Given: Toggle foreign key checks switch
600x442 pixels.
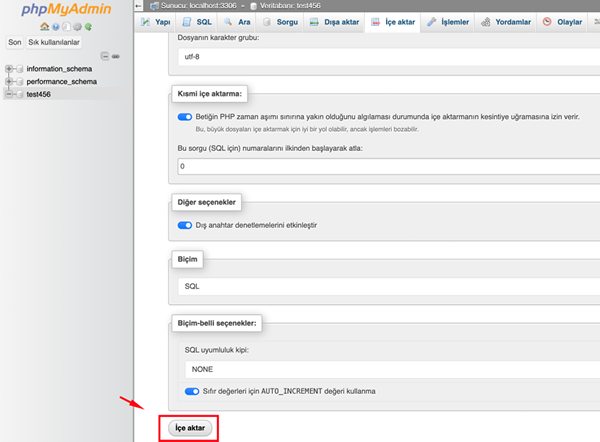Looking at the screenshot, I should coord(185,225).
